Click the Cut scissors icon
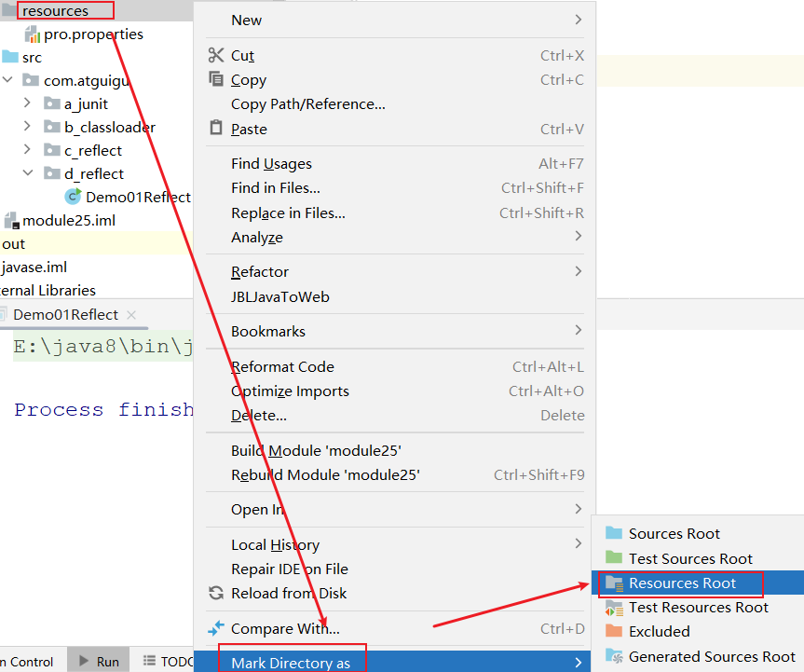 pyautogui.click(x=216, y=56)
